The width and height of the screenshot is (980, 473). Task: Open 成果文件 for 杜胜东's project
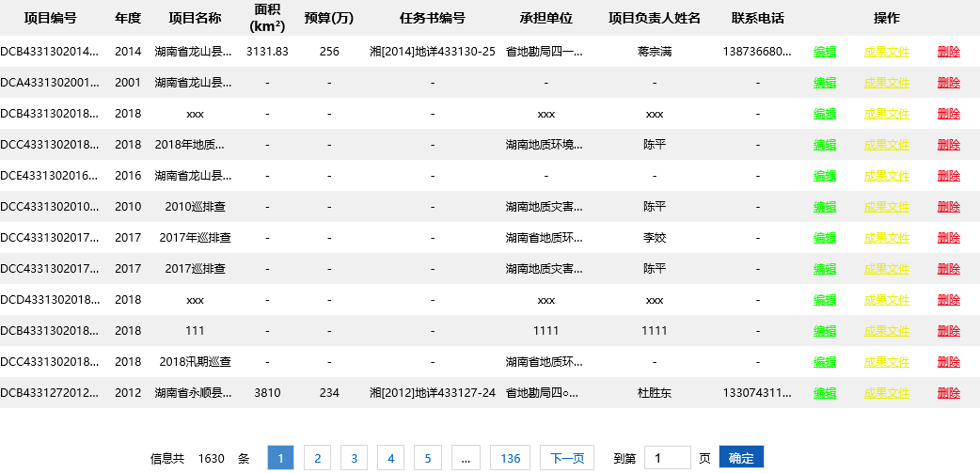click(886, 393)
